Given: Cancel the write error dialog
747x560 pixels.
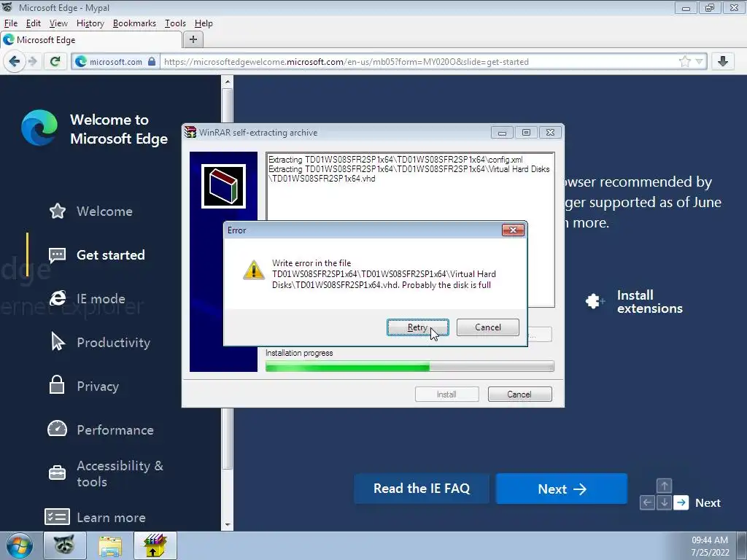Looking at the screenshot, I should pyautogui.click(x=488, y=327).
